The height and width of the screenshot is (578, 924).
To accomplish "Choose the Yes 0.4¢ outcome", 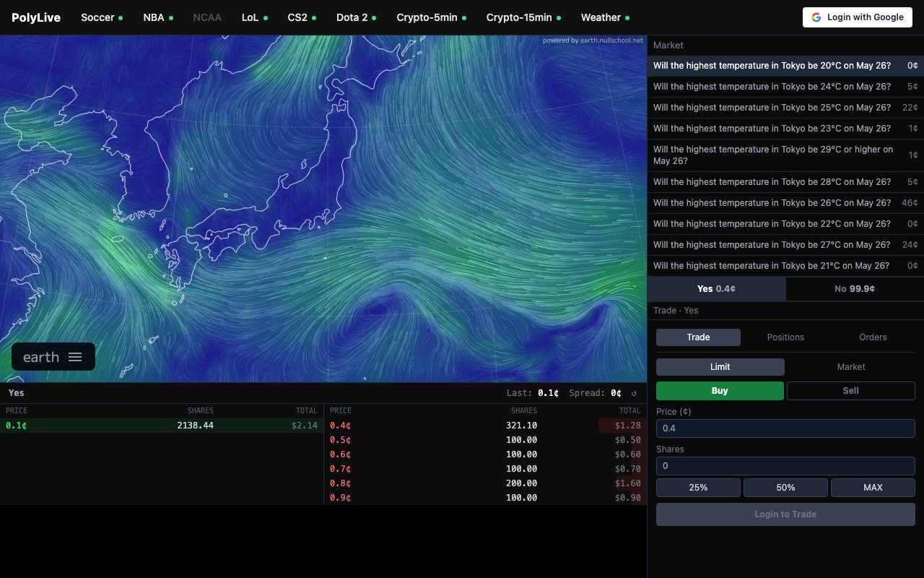I will click(x=716, y=289).
